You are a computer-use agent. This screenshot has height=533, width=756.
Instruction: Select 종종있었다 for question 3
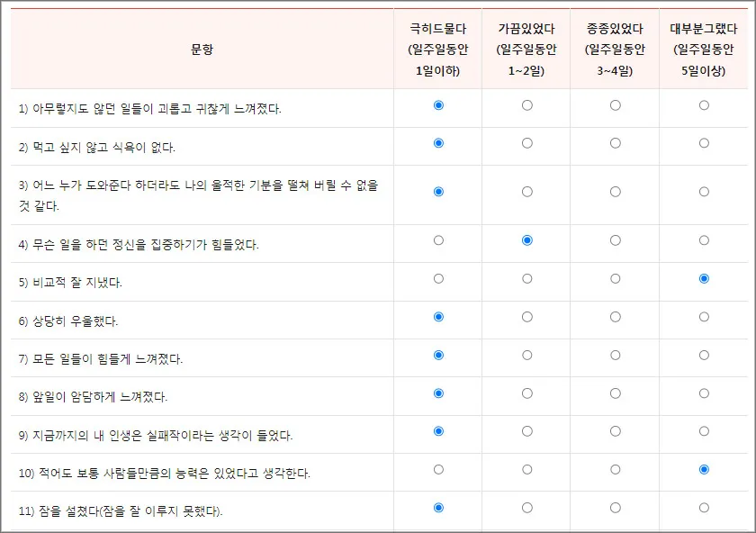pyautogui.click(x=616, y=194)
